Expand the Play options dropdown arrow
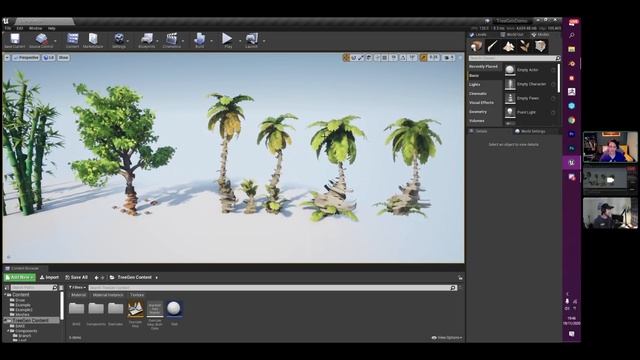The image size is (640, 360). (x=240, y=41)
